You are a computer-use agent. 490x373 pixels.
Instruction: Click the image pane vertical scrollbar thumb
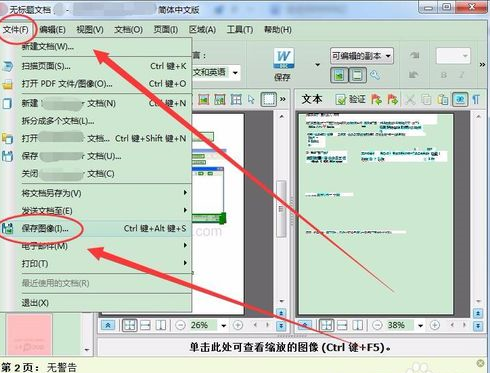281,209
